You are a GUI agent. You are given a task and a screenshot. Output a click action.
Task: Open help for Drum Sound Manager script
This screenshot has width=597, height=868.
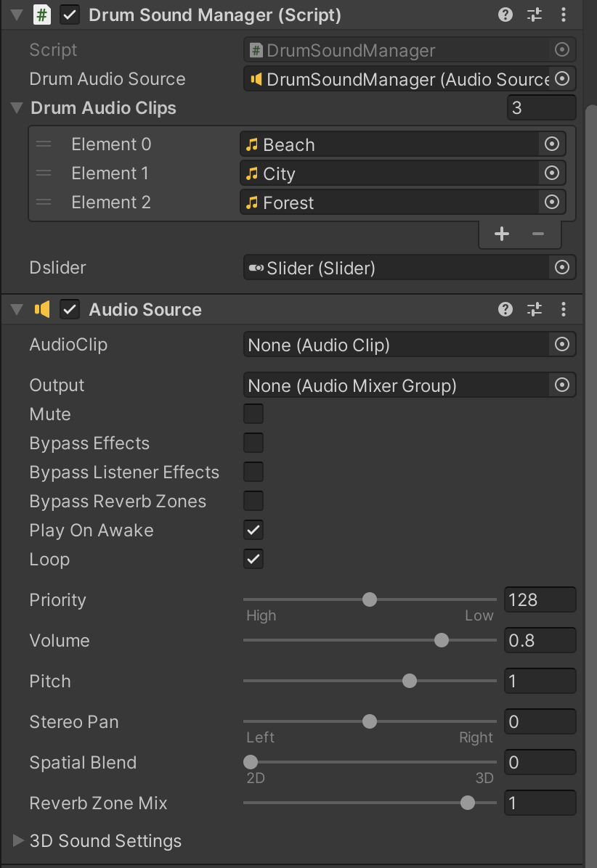point(505,15)
